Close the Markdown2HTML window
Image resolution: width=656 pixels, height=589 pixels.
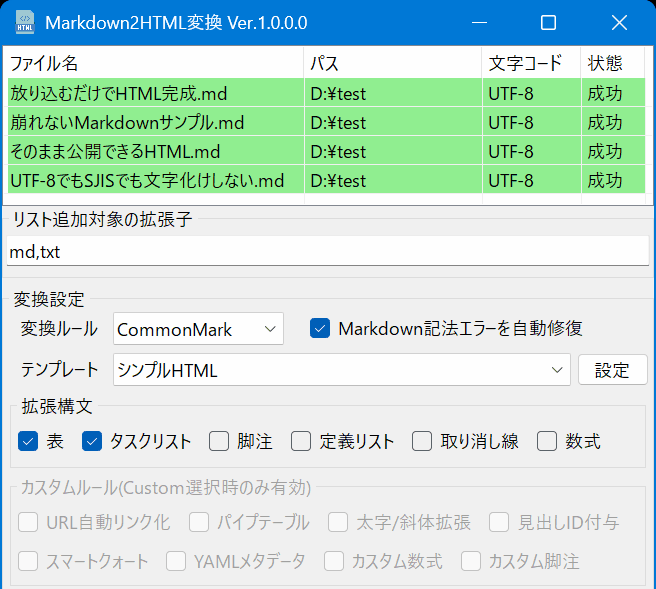(x=620, y=22)
